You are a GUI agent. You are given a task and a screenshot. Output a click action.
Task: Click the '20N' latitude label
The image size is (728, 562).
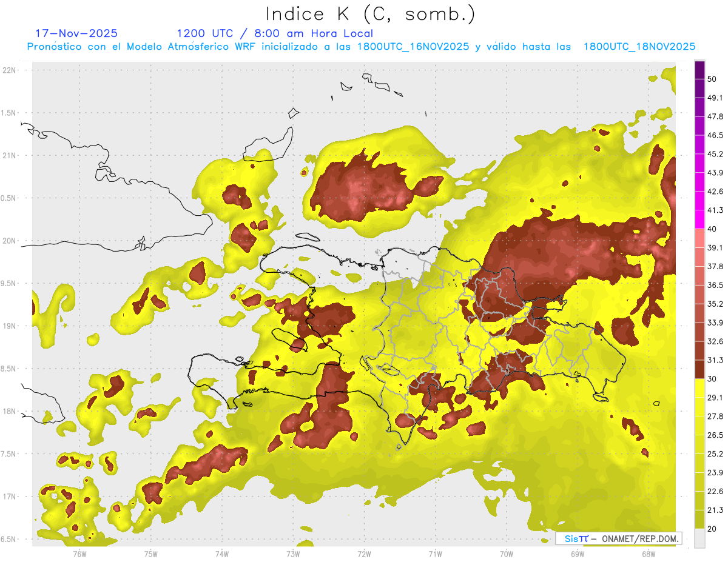9,241
